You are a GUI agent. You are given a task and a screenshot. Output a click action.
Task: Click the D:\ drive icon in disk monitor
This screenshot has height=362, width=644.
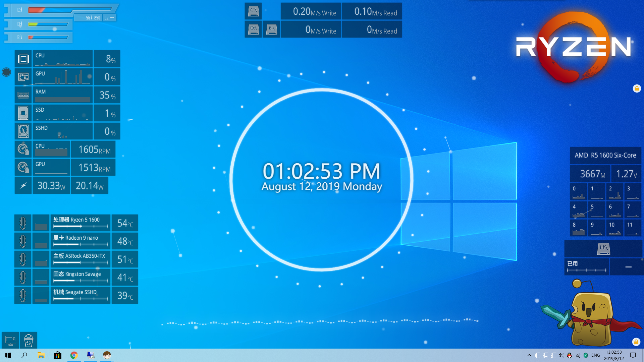(x=253, y=29)
